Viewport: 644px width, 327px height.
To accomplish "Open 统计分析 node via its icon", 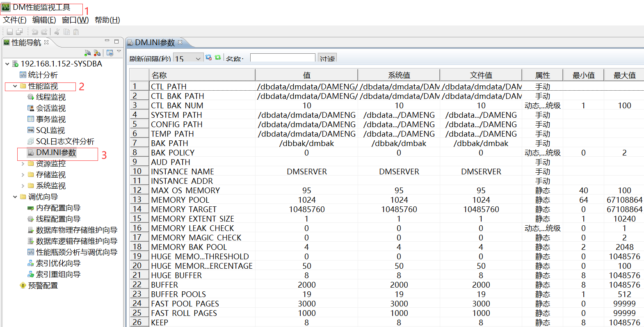I will coord(23,75).
